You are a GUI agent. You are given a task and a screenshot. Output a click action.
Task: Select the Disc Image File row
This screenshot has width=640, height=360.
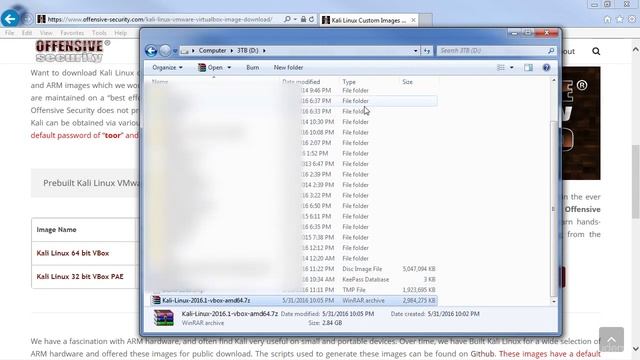(294, 269)
